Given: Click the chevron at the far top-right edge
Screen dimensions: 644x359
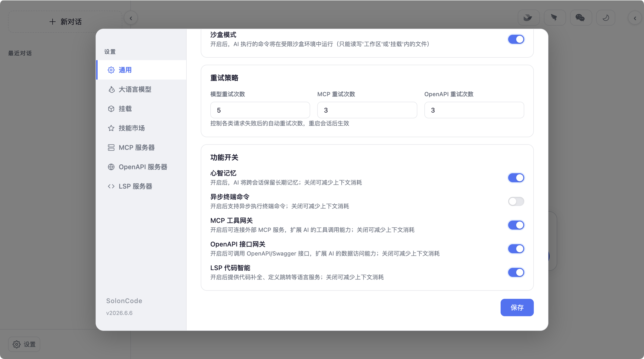Looking at the screenshot, I should 635,18.
